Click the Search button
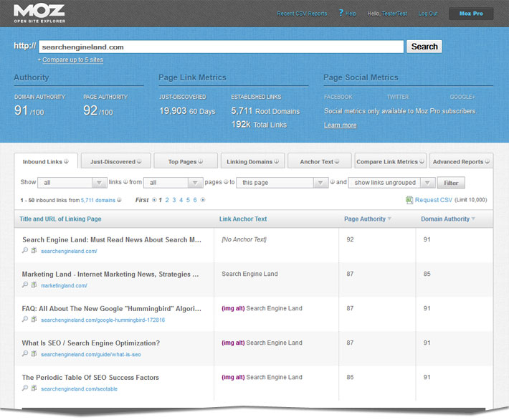Image resolution: width=509 pixels, height=420 pixels. (x=424, y=47)
